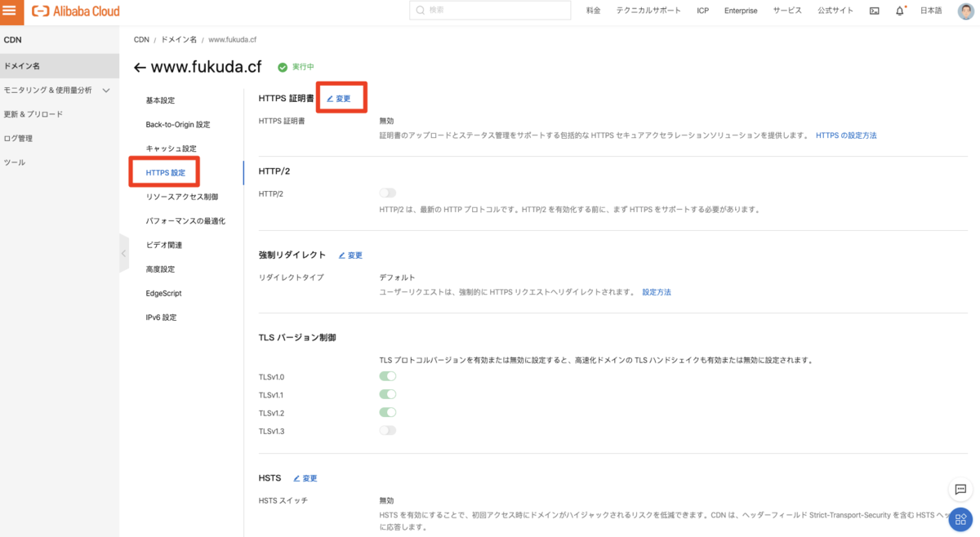980x537 pixels.
Task: Click the search box in header
Action: (490, 11)
